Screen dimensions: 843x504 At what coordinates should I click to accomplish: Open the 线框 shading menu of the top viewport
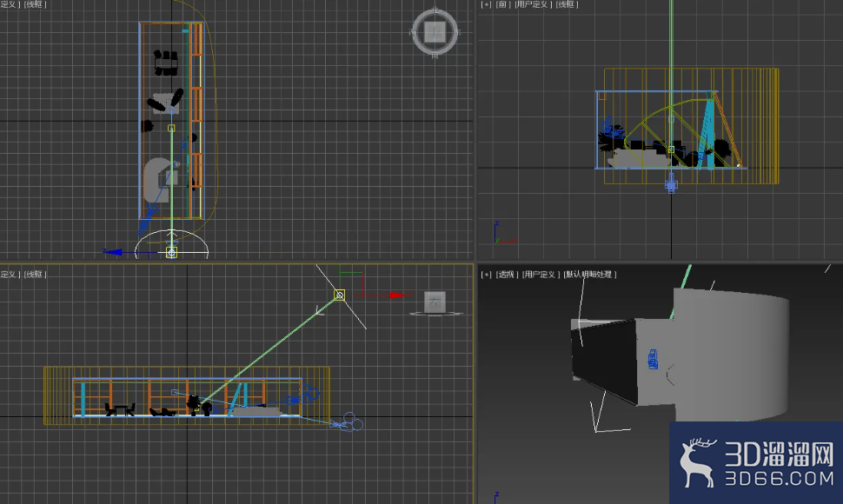(36, 4)
